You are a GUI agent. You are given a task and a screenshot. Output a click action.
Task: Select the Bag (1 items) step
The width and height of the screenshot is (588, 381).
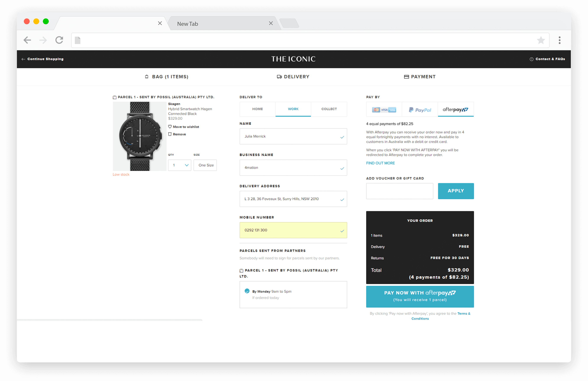166,77
